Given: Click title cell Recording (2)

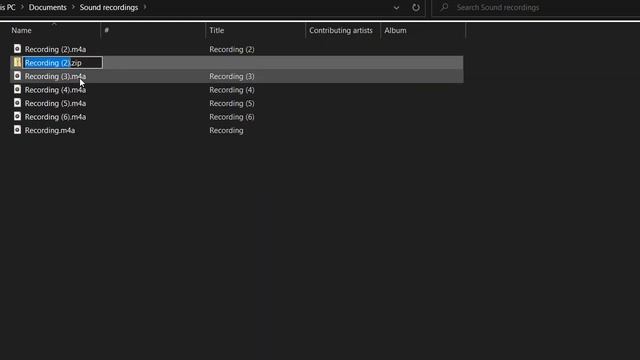Looking at the screenshot, I should (231, 49).
